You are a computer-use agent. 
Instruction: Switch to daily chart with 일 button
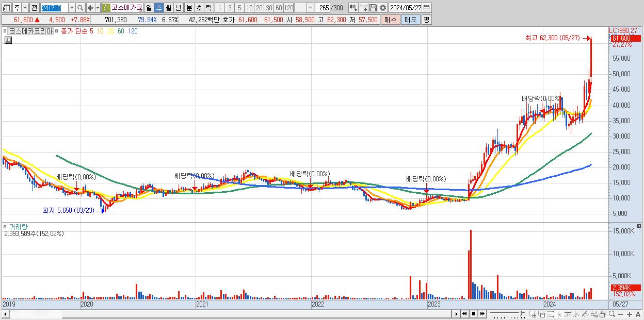click(149, 8)
